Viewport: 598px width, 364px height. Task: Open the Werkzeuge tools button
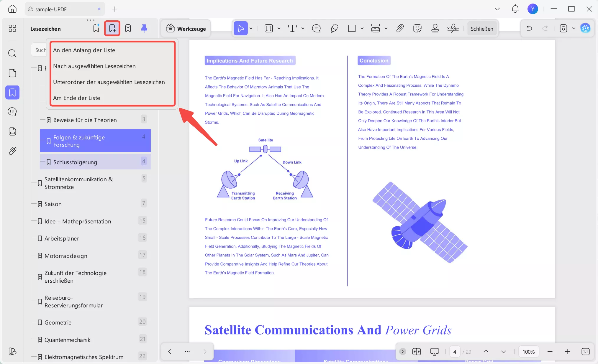pos(186,29)
